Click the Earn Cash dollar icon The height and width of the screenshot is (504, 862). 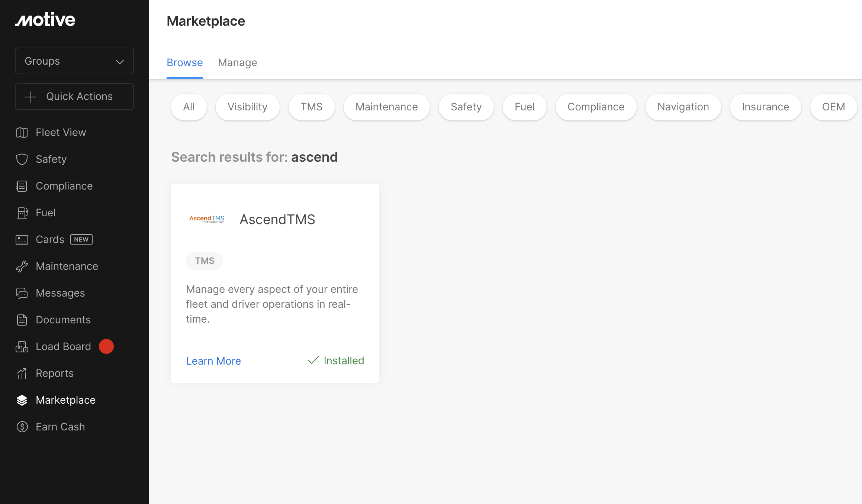22,427
